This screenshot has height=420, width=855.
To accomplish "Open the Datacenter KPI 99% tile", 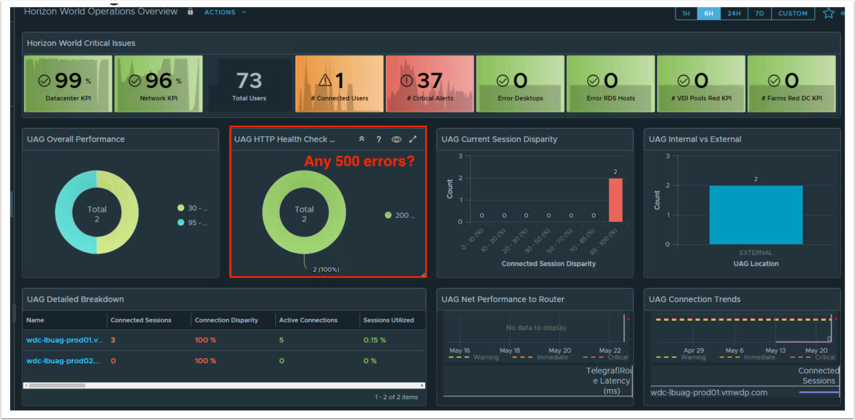I will coord(68,83).
